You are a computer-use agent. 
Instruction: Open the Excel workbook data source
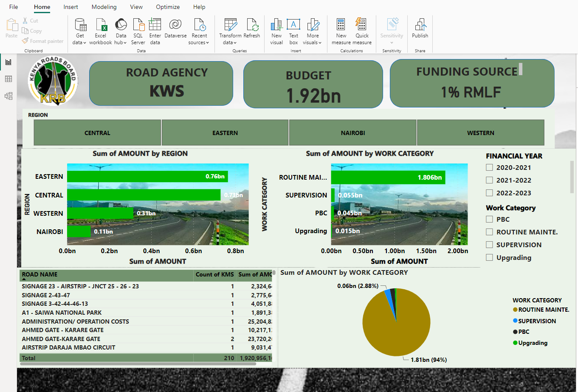(101, 25)
